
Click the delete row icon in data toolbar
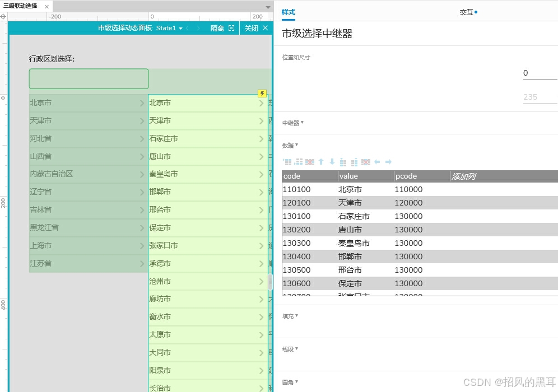click(x=310, y=162)
